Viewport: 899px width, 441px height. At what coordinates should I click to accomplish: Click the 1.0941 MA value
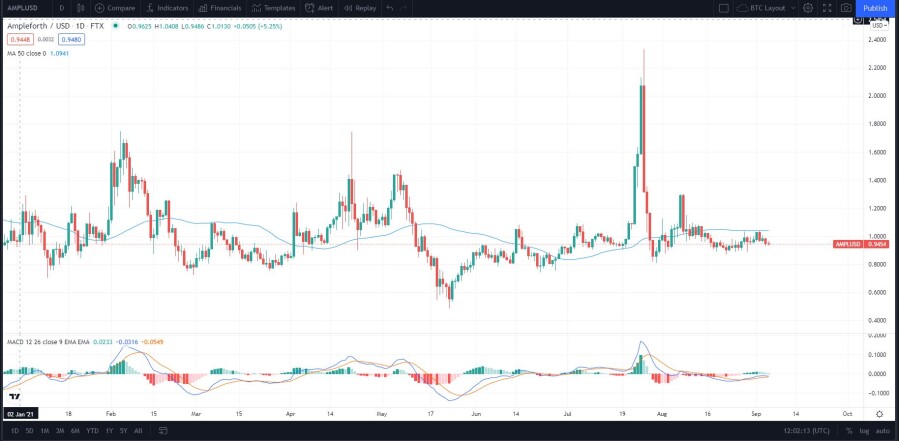(x=59, y=53)
